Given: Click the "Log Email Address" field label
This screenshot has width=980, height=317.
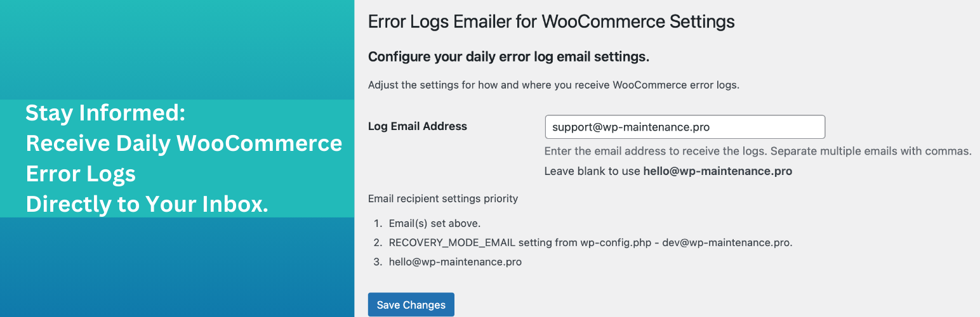Looking at the screenshot, I should click(x=418, y=126).
